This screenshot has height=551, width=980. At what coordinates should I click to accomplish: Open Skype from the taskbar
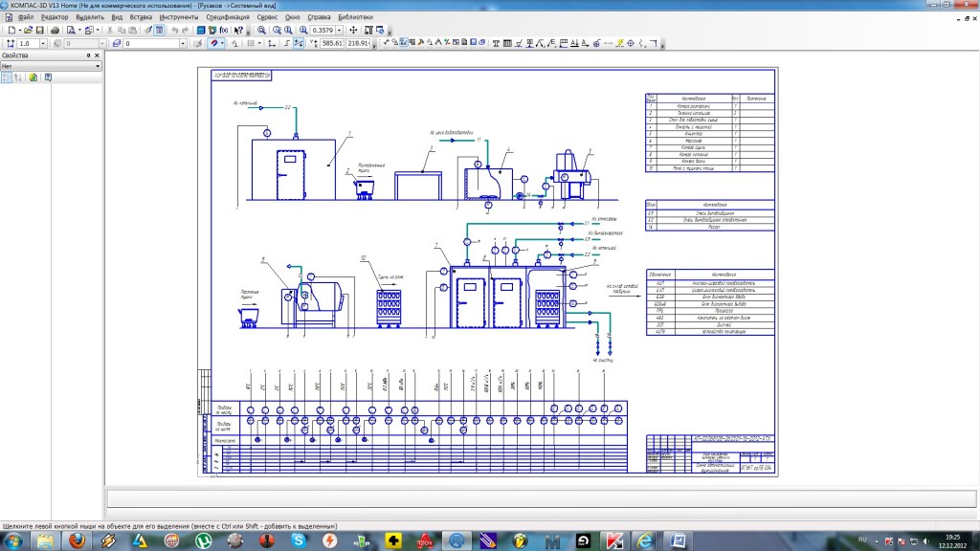[x=299, y=540]
